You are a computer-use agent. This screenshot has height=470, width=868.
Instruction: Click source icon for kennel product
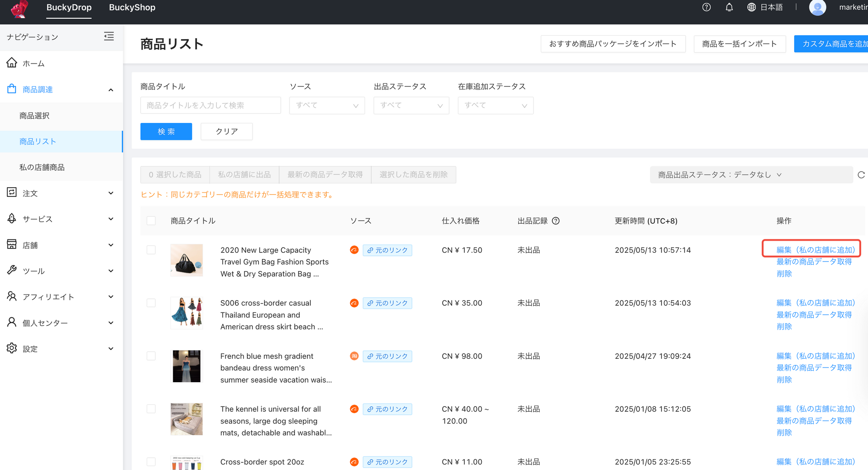click(x=354, y=409)
